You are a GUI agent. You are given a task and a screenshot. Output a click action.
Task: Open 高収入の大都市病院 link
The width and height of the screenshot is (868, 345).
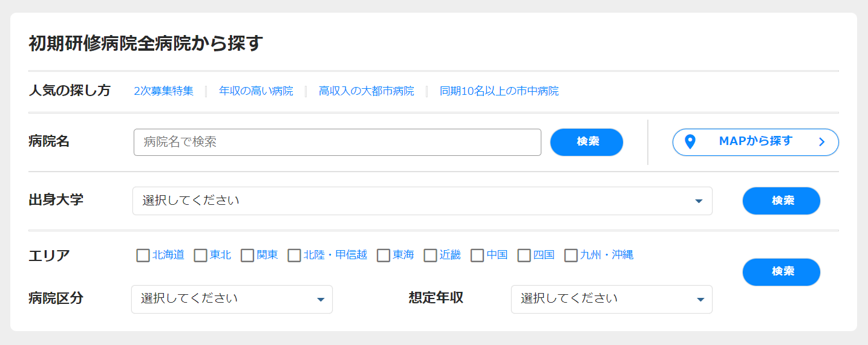click(367, 91)
